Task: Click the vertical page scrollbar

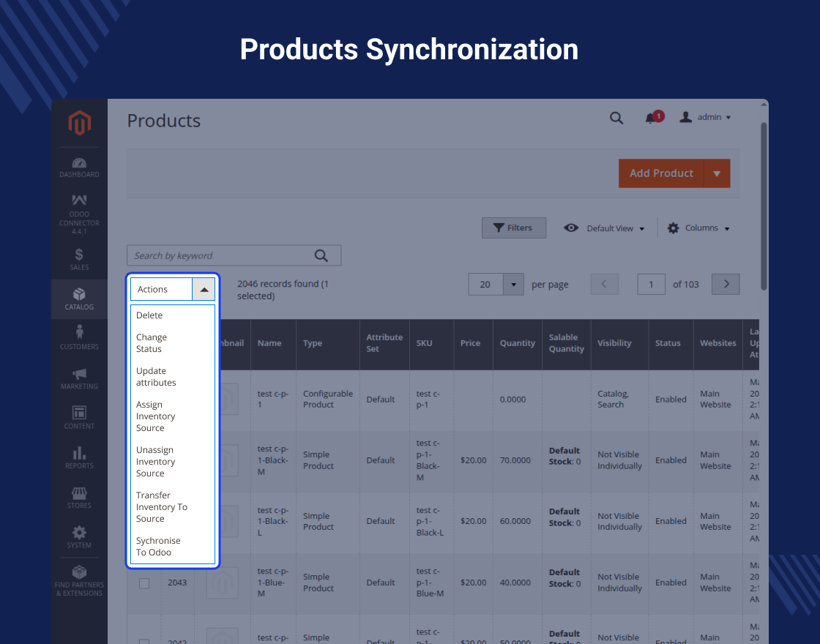Action: click(x=764, y=206)
